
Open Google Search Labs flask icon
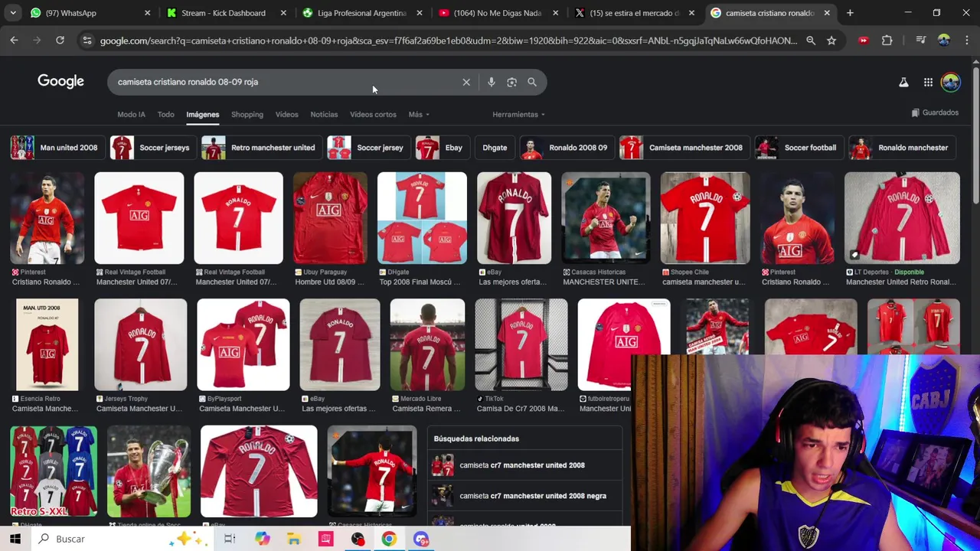903,82
